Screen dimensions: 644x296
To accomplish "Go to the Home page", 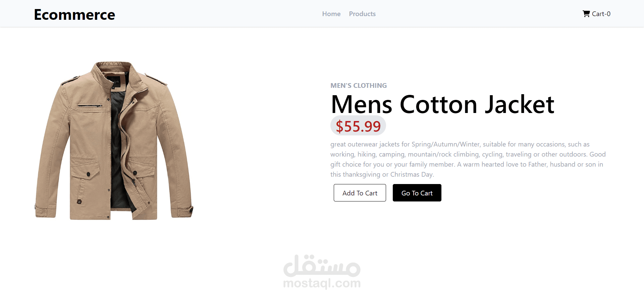I will pyautogui.click(x=331, y=14).
